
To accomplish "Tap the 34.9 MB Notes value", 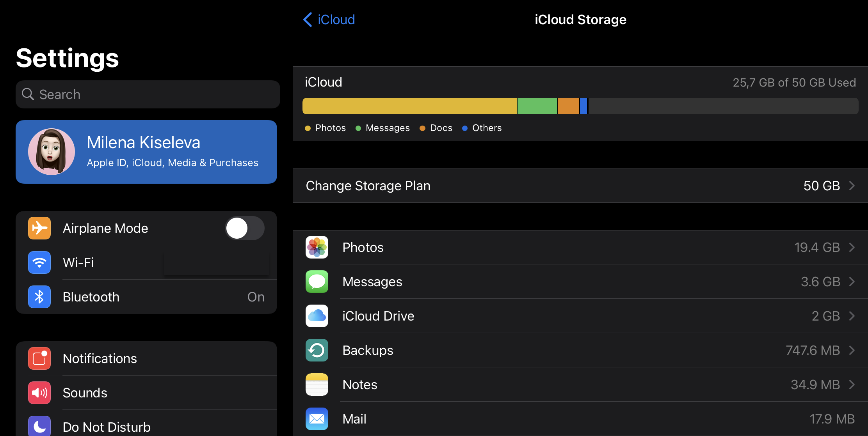I will click(x=815, y=385).
